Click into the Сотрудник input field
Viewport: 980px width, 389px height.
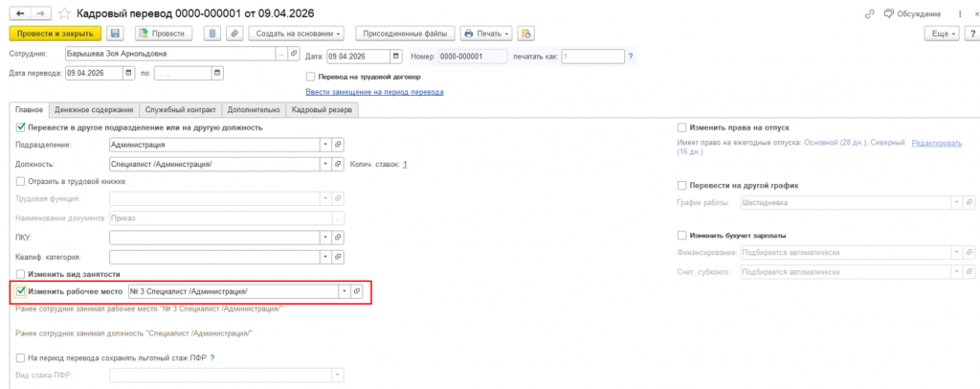170,54
